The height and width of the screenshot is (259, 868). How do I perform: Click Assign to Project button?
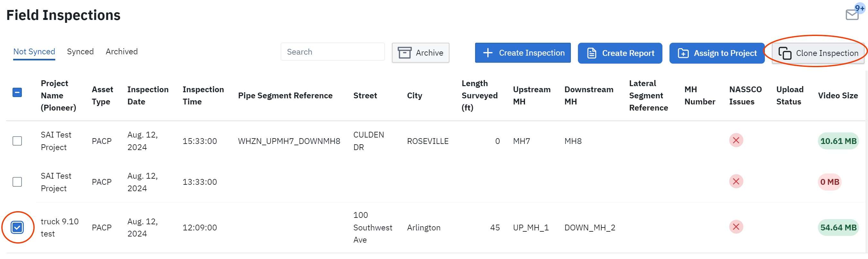[x=717, y=53]
